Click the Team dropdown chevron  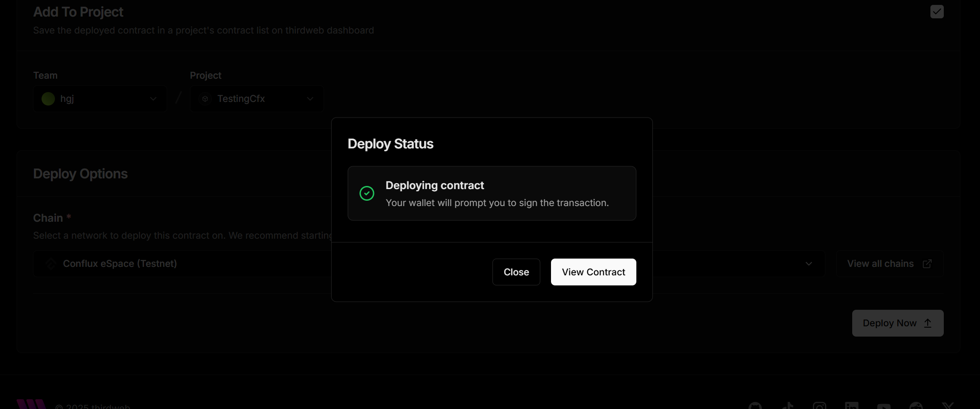coord(153,98)
